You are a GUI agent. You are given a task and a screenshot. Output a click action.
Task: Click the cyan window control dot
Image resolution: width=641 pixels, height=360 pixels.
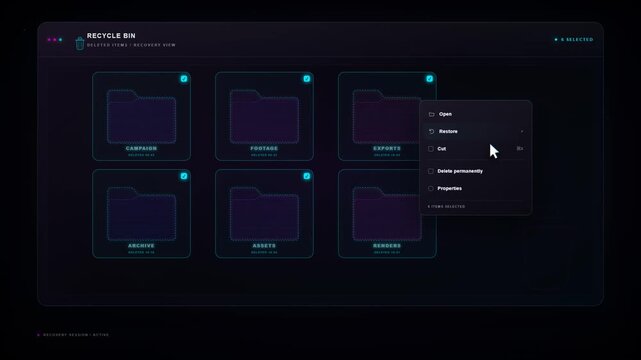[61, 40]
